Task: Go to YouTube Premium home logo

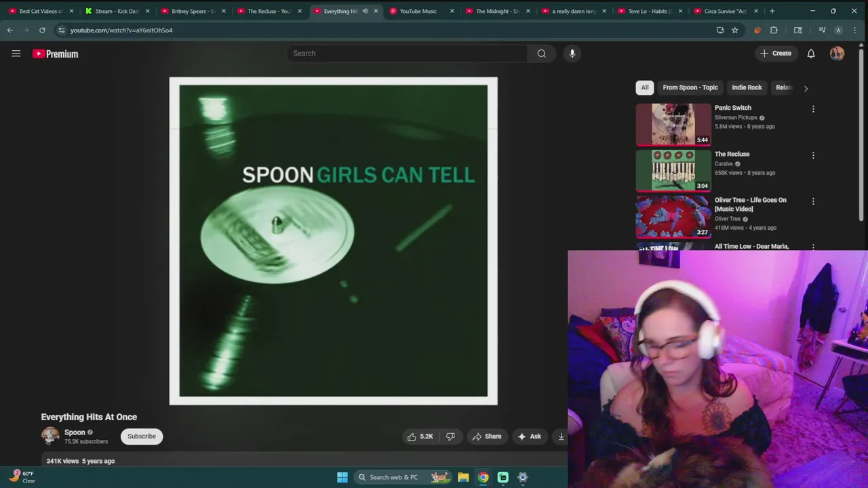Action: 56,54
